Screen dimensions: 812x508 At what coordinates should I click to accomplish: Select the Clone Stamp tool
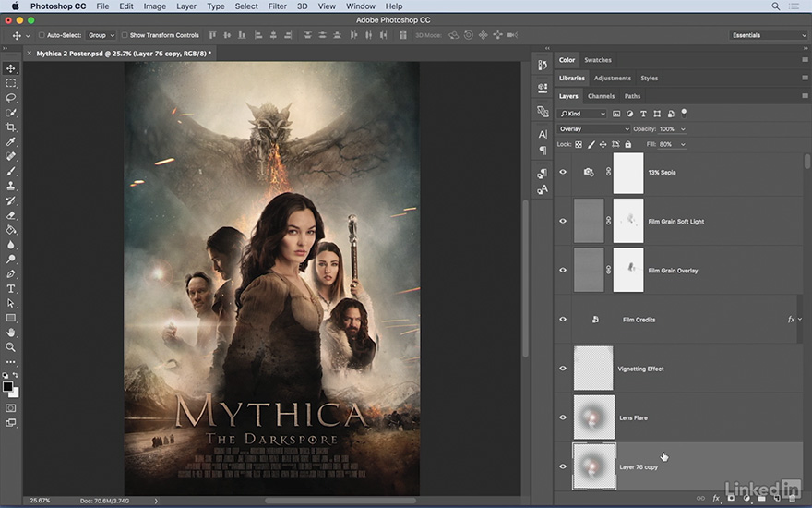[10, 186]
